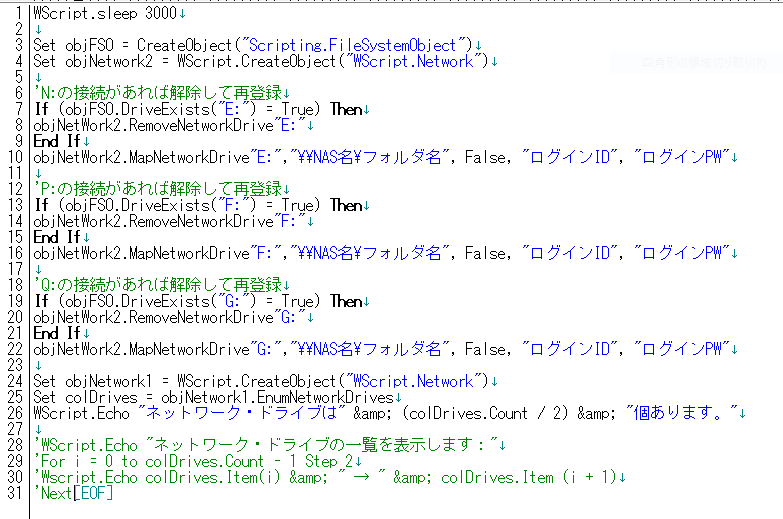783x519 pixels.
Task: Click commented "'Wscript.Echo colDrives.Item(i)" line
Action: click(326, 477)
